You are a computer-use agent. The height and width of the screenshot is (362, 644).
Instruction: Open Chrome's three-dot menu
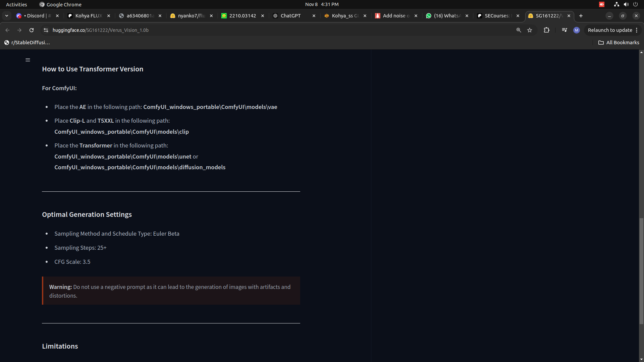click(x=637, y=30)
